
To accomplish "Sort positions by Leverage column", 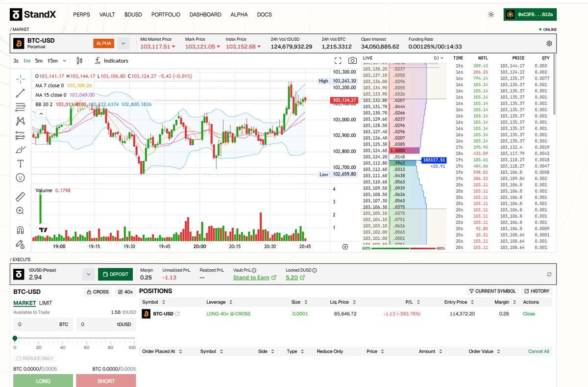I will (219, 302).
